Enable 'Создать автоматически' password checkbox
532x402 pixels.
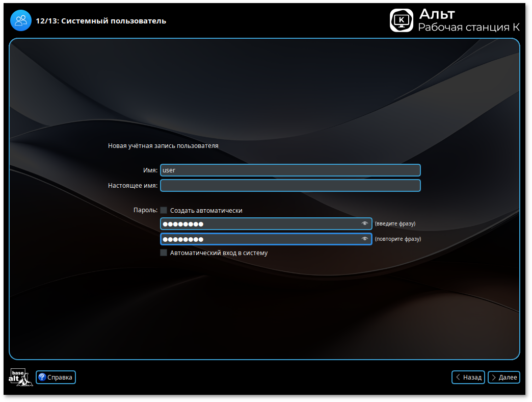tap(164, 210)
